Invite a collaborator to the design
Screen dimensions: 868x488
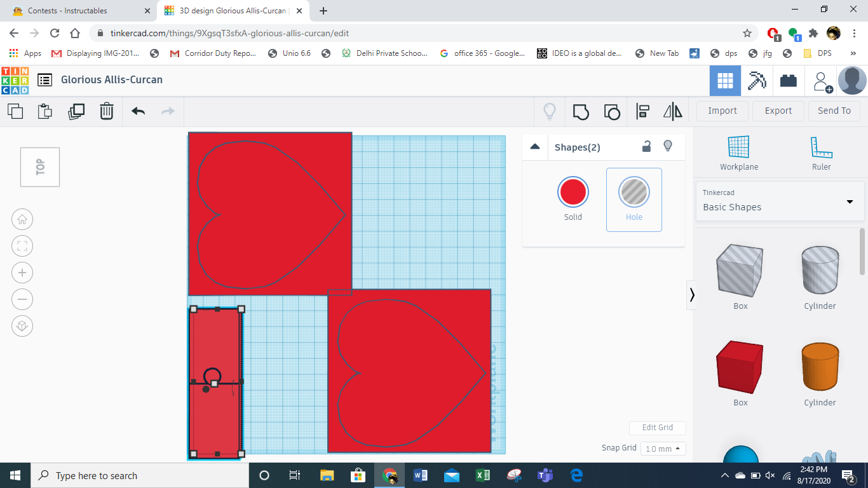pos(823,81)
